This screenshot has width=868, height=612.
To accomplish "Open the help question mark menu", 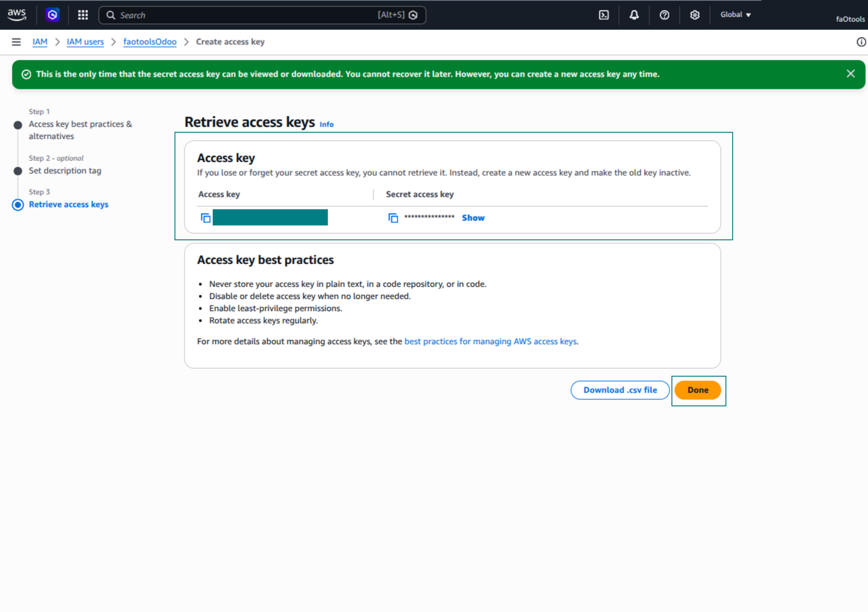I will click(x=664, y=15).
